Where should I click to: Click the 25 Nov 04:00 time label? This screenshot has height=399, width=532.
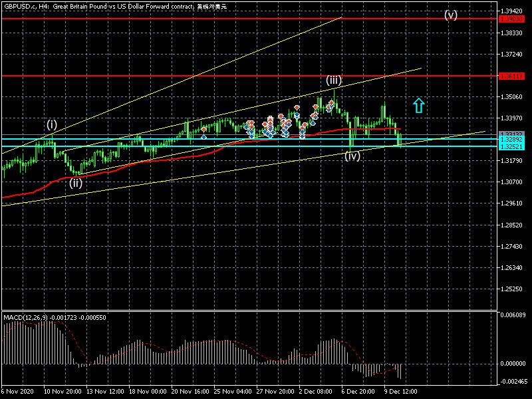[217, 391]
